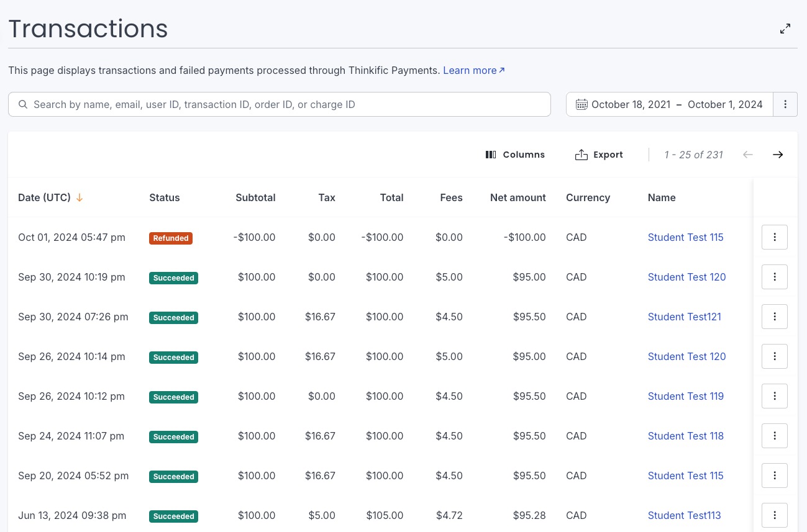Select the Refunded status badge
Viewport: 807px width, 532px height.
[170, 238]
